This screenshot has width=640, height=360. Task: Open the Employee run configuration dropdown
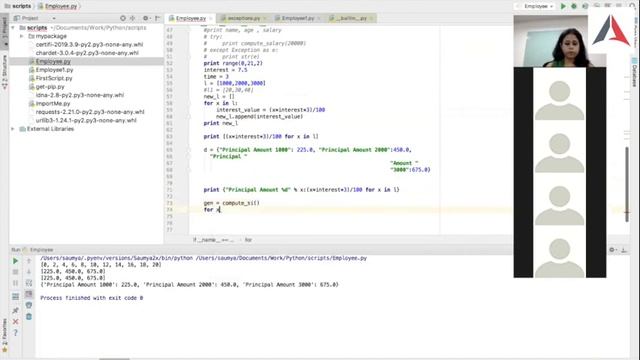(536, 6)
